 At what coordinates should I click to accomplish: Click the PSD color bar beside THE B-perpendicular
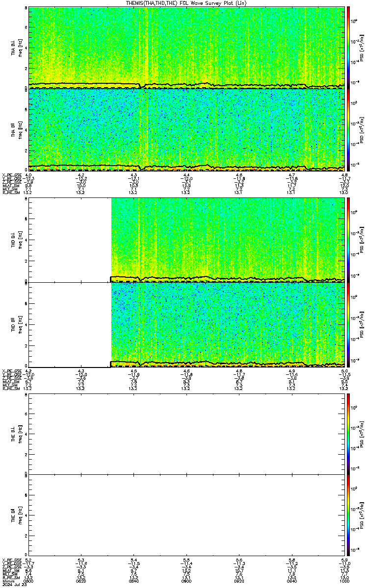(348, 434)
